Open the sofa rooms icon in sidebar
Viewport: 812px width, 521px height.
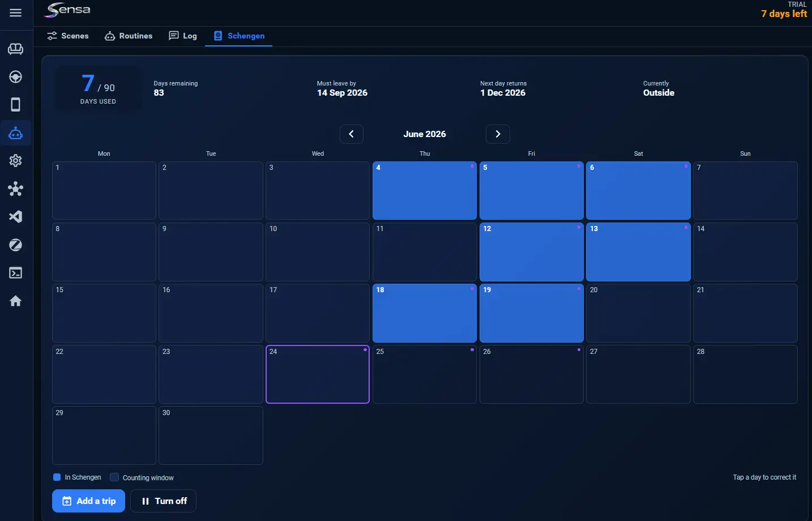(16, 49)
